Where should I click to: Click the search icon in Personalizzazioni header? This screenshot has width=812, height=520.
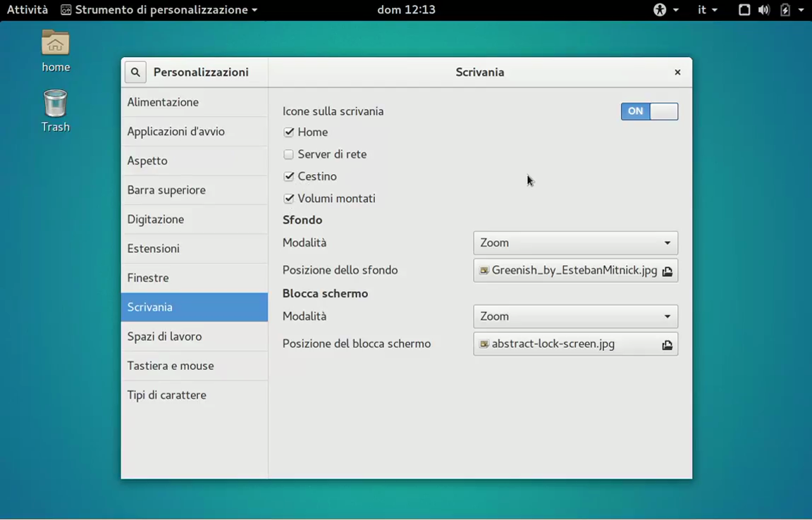point(135,72)
